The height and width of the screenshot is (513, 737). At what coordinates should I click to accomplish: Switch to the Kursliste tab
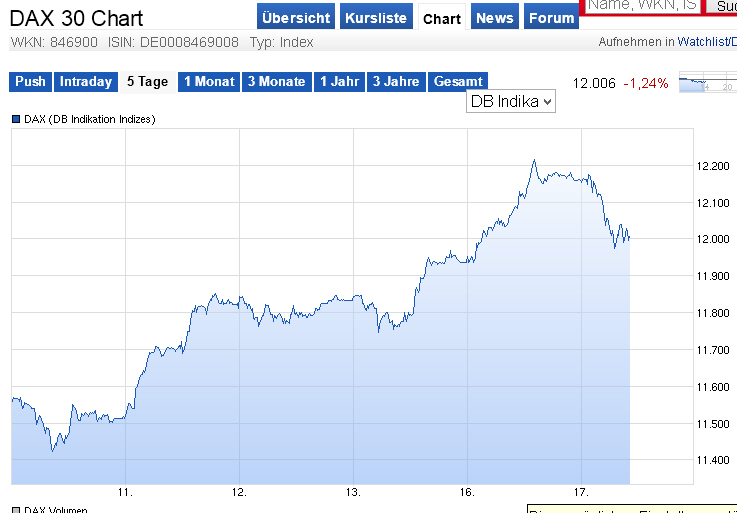376,17
